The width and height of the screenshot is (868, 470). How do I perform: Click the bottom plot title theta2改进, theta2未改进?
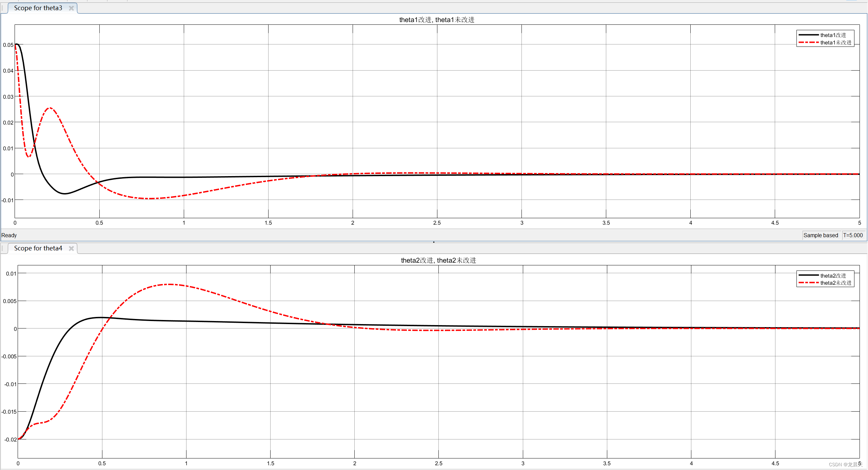(438, 260)
